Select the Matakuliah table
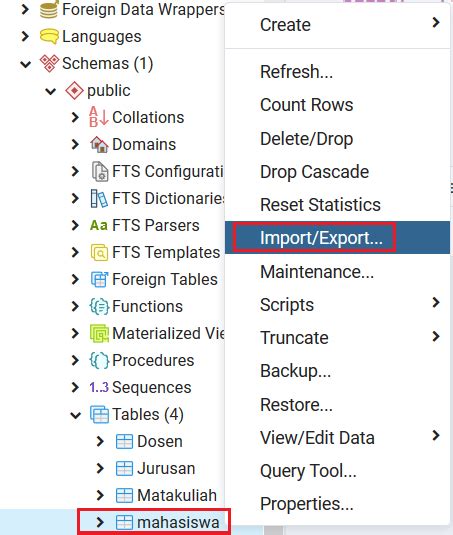This screenshot has height=535, width=453. click(177, 495)
